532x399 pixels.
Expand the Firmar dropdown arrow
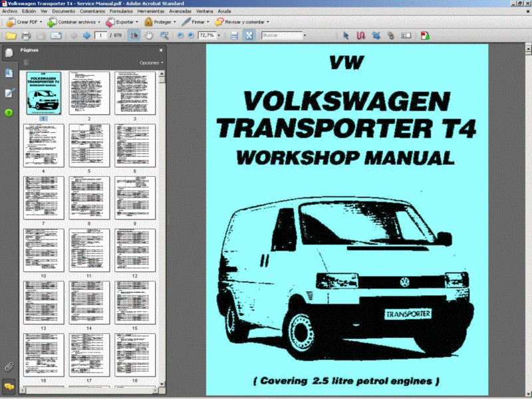[x=208, y=22]
